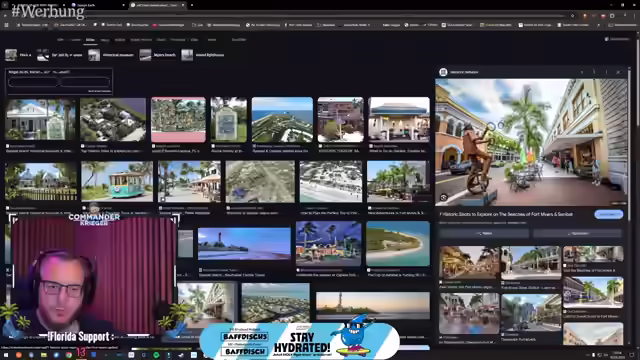Click the left action button below preview title
The image size is (640, 360).
point(484,233)
